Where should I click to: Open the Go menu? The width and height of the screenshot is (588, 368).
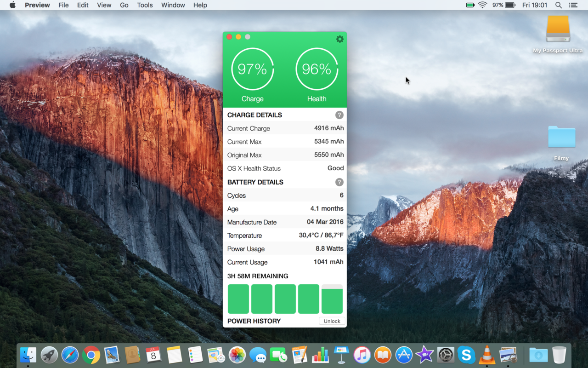(x=124, y=5)
